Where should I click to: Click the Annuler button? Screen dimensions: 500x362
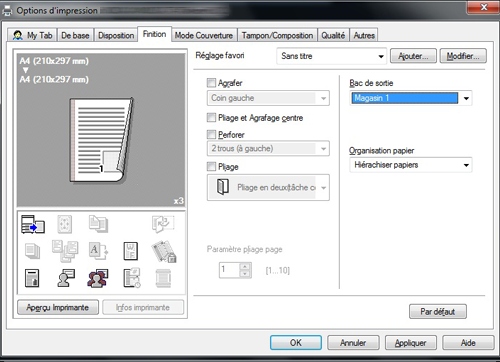(353, 343)
